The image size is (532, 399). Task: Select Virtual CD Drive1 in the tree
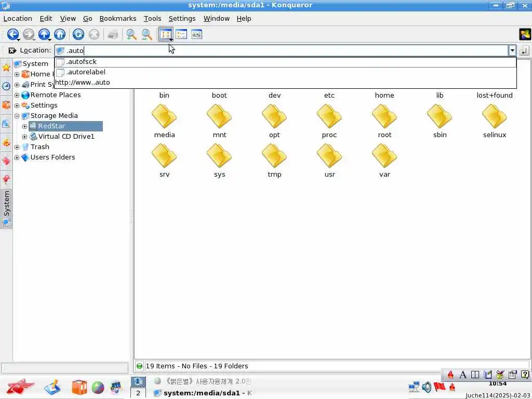click(66, 137)
